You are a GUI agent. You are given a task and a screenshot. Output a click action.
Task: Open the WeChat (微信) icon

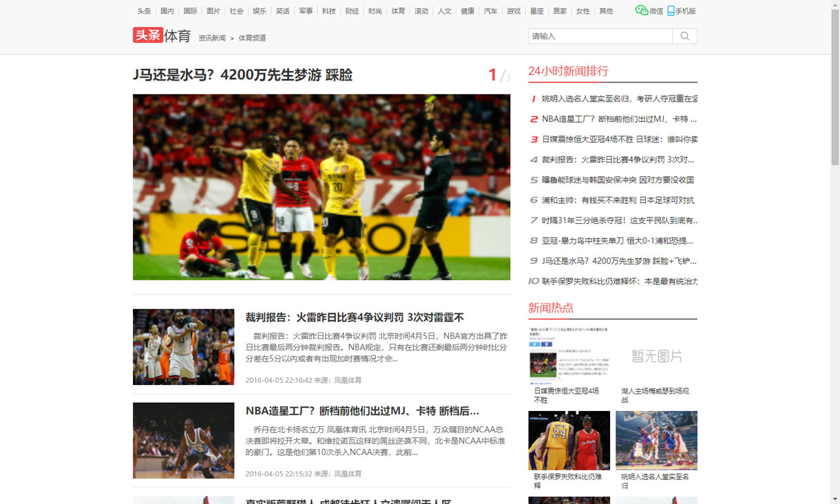point(642,10)
